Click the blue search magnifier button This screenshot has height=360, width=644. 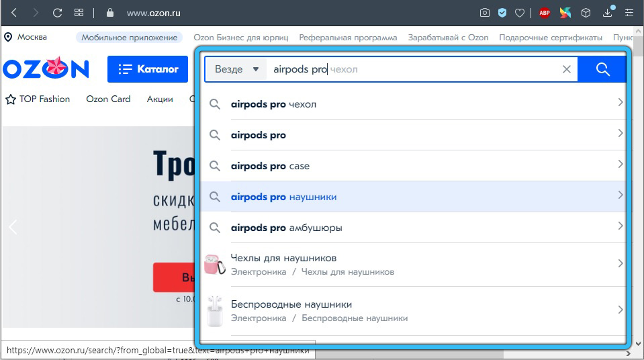(x=602, y=69)
